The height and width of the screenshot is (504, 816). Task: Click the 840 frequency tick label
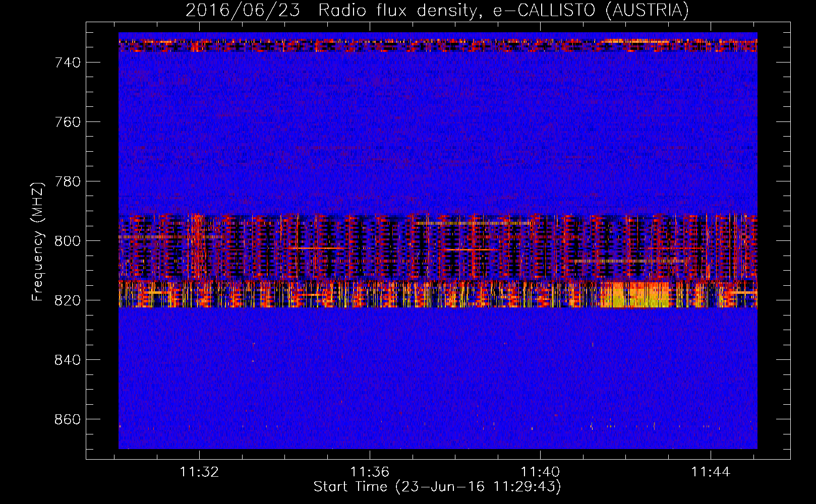pyautogui.click(x=68, y=360)
